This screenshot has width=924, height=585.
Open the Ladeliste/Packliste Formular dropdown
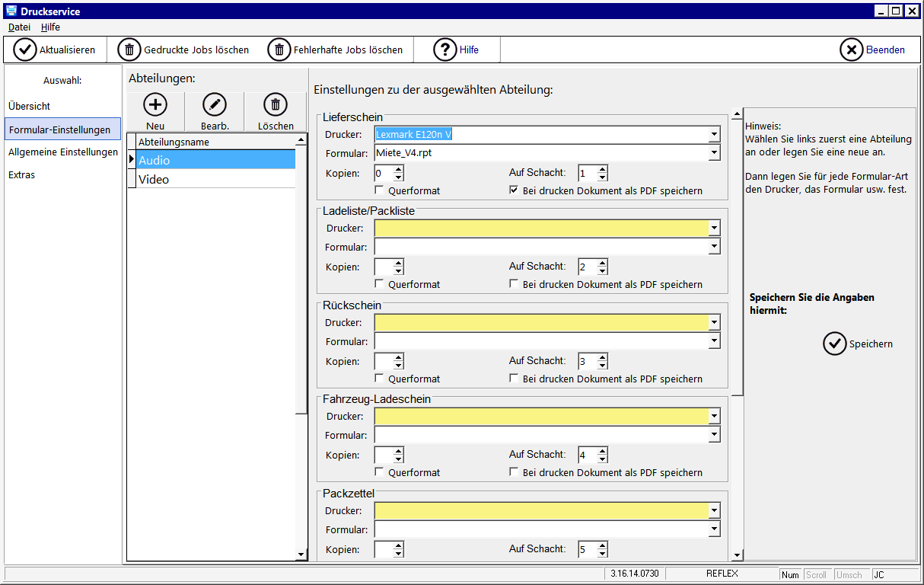click(714, 247)
